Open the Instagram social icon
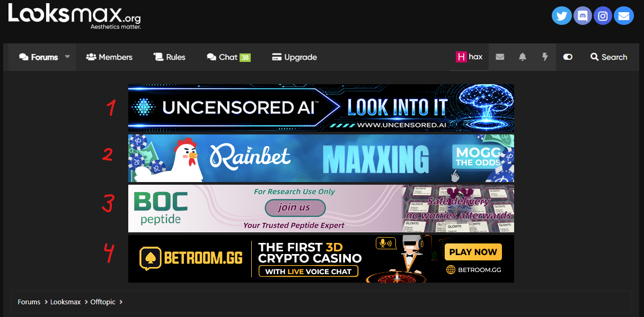Screen dimensions: 644x317 (x=603, y=16)
